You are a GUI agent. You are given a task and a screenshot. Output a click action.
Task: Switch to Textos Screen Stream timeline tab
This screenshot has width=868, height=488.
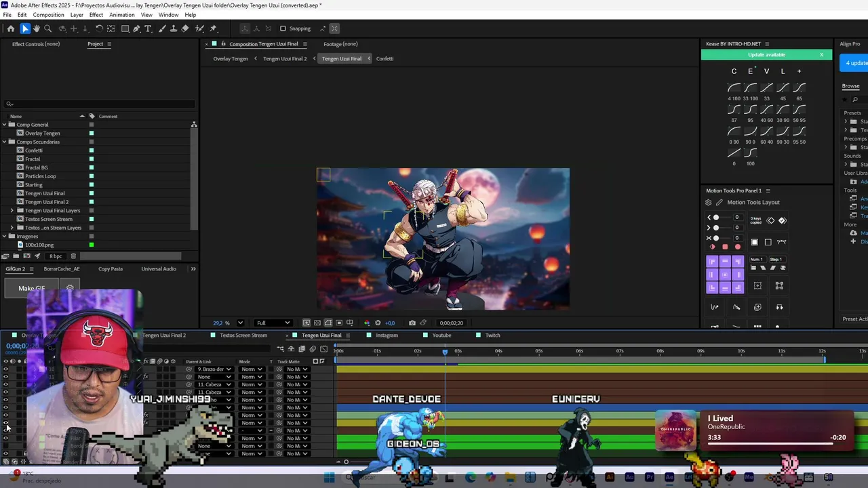[243, 335]
